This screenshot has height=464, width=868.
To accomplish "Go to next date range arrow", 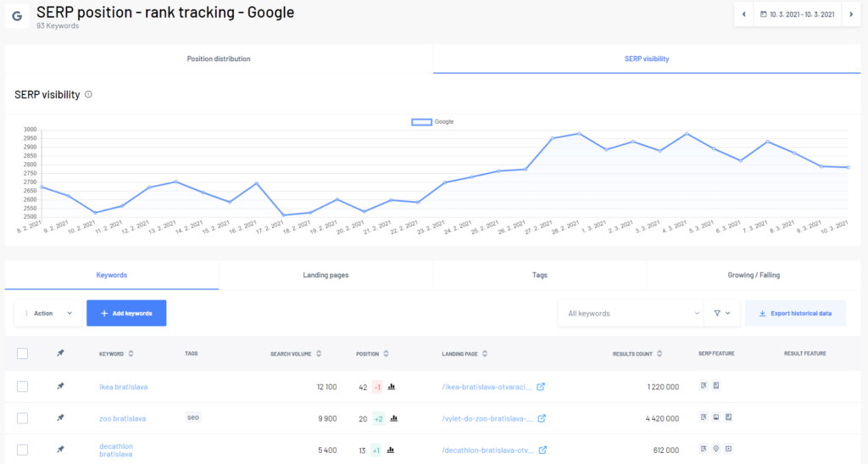I will pyautogui.click(x=851, y=14).
